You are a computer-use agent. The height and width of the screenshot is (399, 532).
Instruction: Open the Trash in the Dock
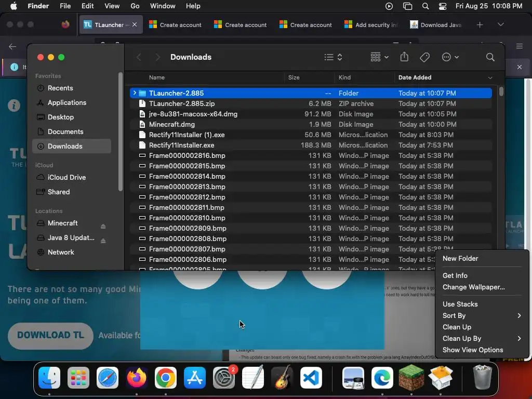point(482,377)
